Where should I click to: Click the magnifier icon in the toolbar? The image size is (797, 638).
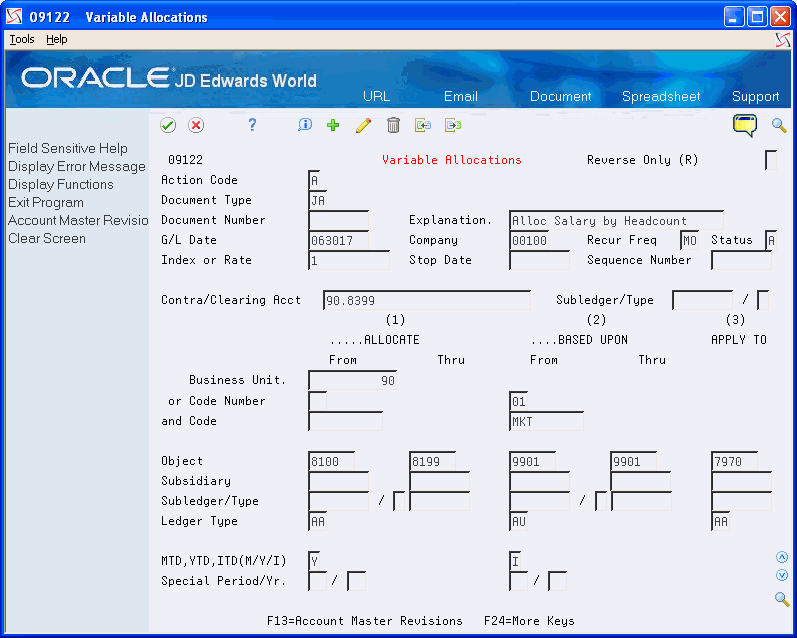tap(779, 125)
